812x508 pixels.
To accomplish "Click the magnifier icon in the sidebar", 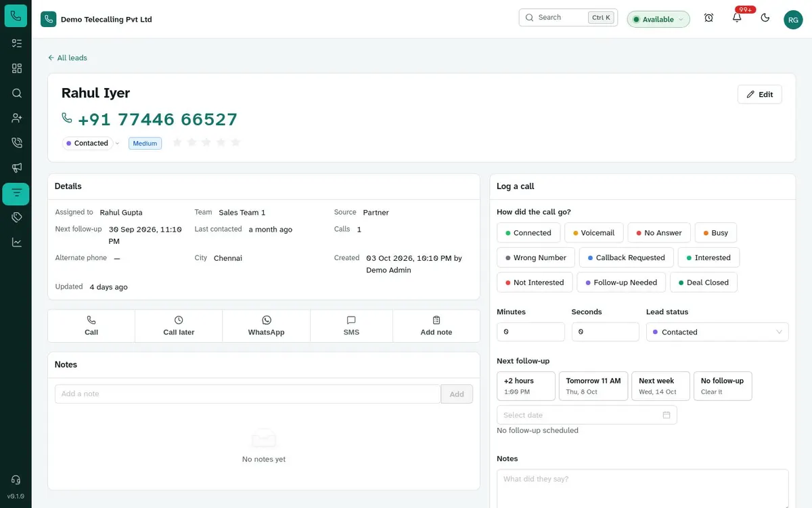I will (x=17, y=93).
